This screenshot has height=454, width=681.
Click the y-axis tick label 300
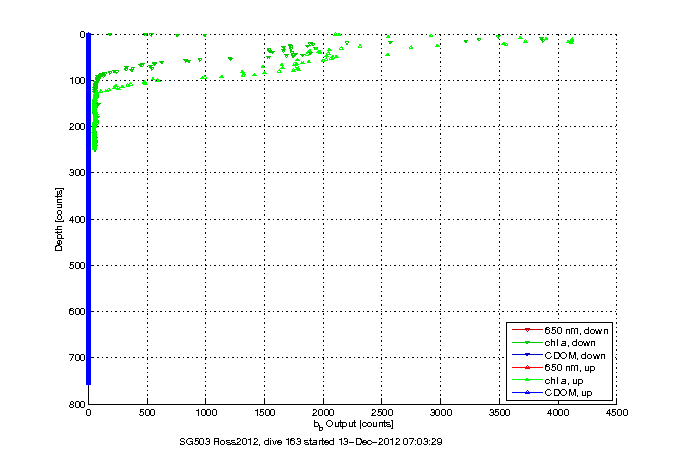pos(77,173)
